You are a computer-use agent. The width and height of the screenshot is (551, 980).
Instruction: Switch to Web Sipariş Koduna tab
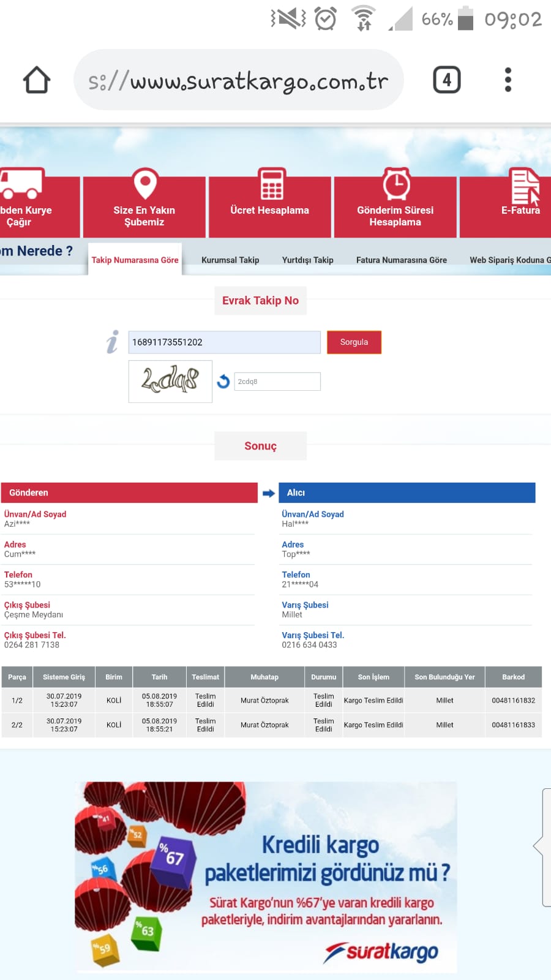[510, 260]
